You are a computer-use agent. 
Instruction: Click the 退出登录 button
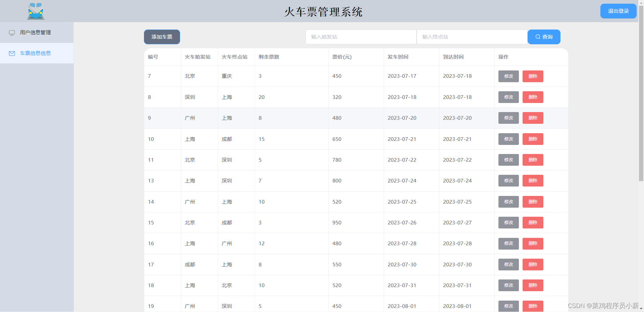click(x=618, y=11)
